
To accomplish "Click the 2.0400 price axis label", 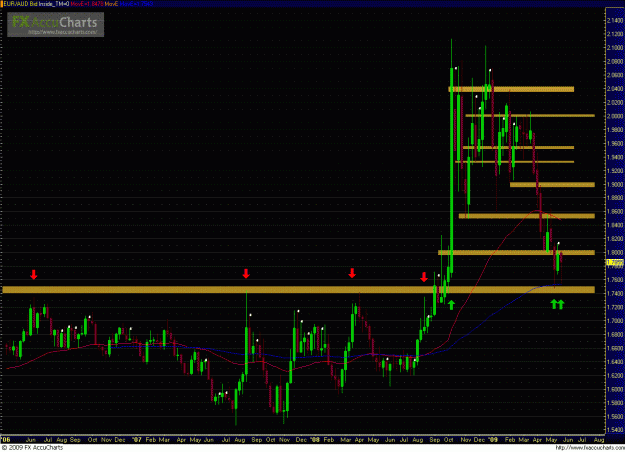I will pos(616,88).
